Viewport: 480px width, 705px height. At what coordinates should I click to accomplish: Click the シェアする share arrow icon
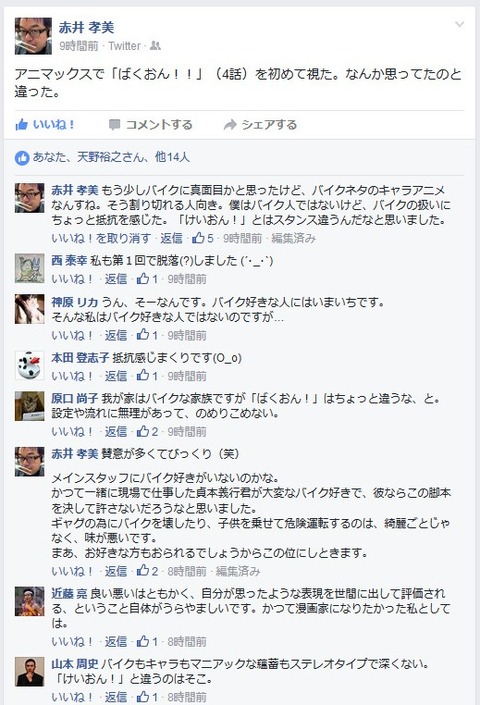230,125
